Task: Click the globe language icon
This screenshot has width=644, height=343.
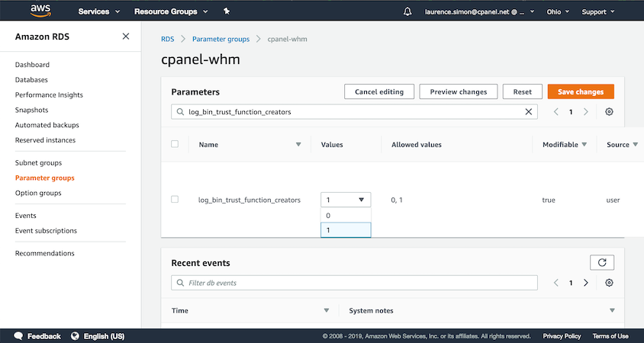Action: click(75, 336)
